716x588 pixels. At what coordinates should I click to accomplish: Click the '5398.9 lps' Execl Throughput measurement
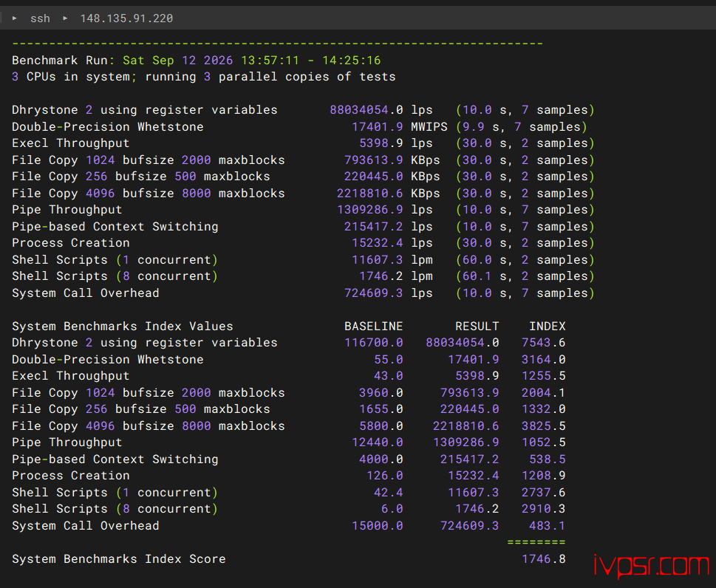[395, 143]
